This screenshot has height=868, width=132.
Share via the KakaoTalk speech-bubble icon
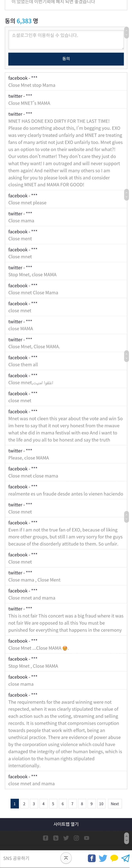point(114,858)
